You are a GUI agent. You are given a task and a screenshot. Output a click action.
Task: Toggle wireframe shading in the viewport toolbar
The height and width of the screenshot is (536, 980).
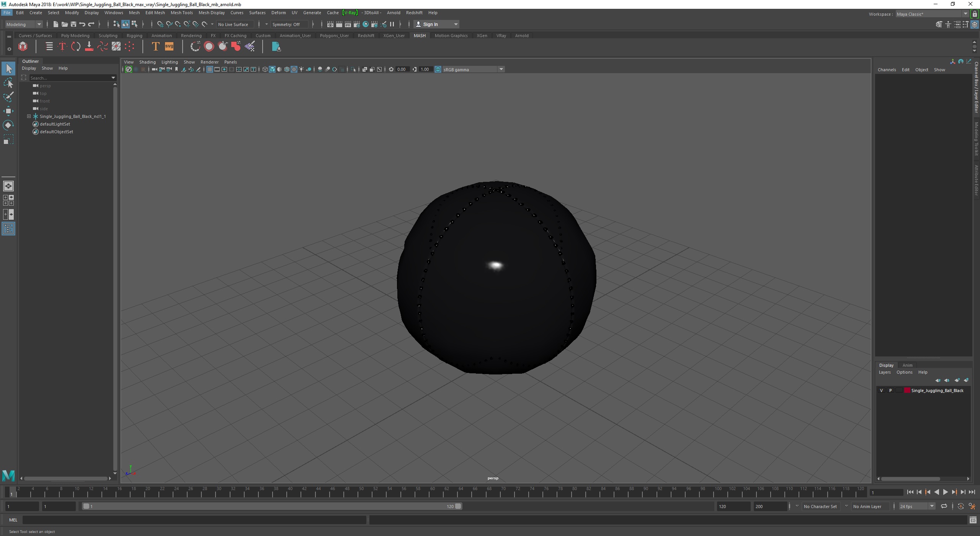265,69
